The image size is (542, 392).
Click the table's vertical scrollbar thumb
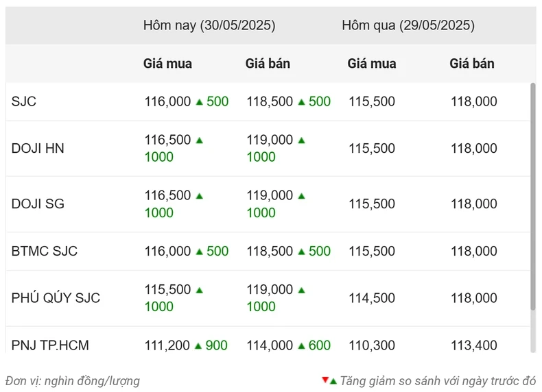532,197
